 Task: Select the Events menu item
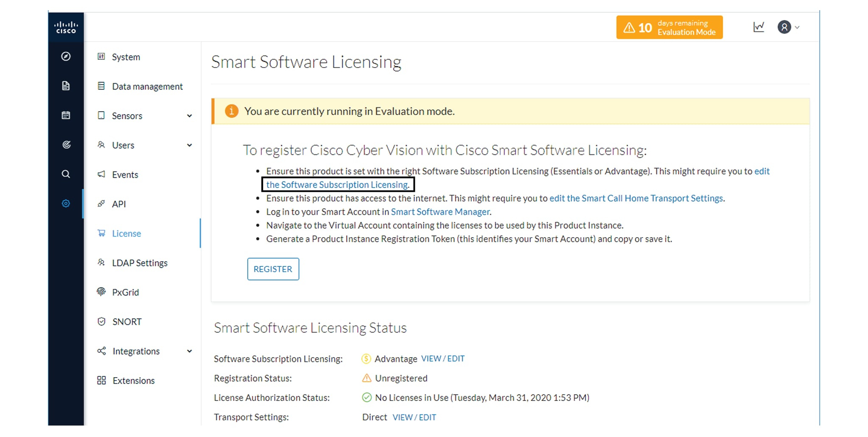coord(125,175)
